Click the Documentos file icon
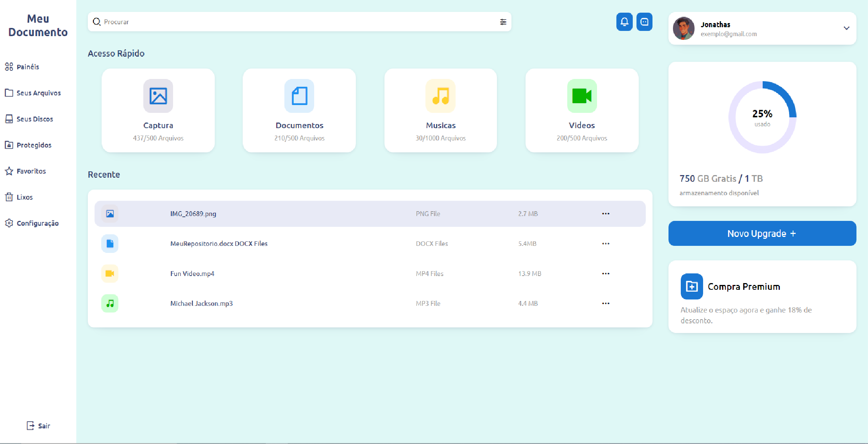The height and width of the screenshot is (444, 868). (299, 96)
